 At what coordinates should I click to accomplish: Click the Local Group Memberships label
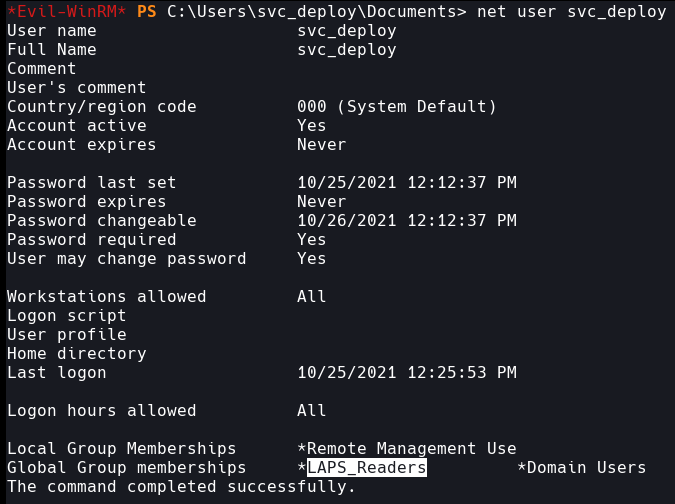(122, 449)
